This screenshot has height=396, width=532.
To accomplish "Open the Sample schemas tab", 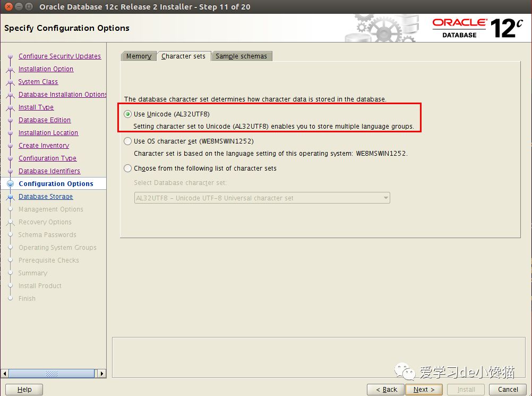I will (x=241, y=56).
